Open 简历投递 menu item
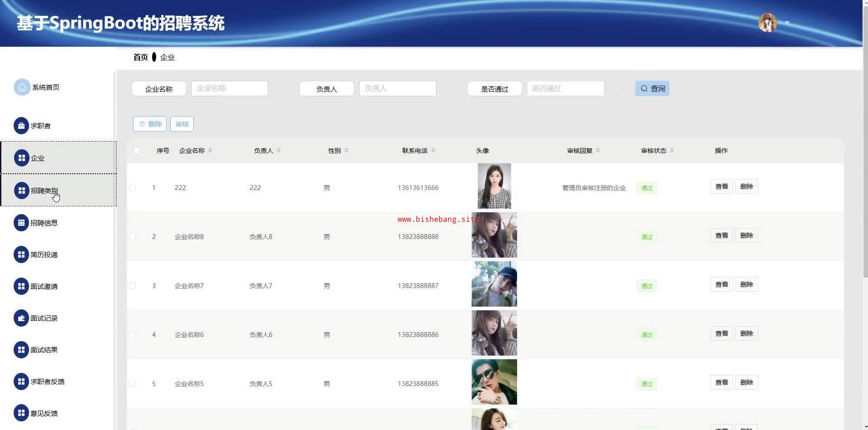 59,254
